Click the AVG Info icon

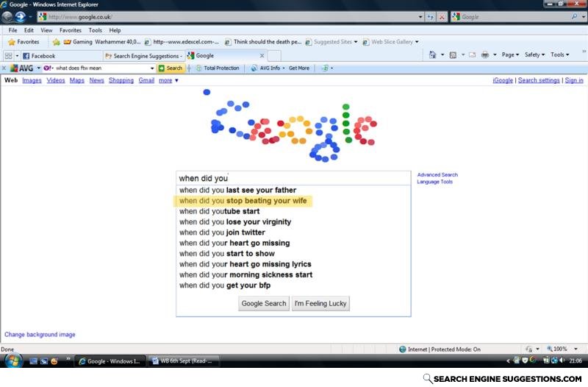click(x=254, y=68)
